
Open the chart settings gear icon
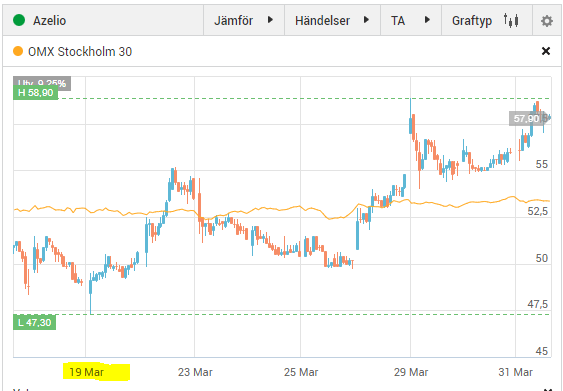tap(547, 21)
